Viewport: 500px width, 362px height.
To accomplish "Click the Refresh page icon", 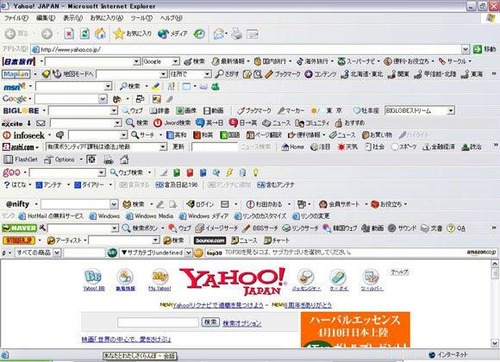I will coord(85,34).
